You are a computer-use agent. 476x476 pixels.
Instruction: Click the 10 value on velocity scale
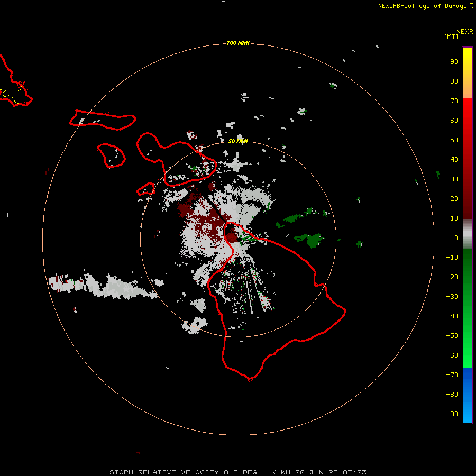click(x=454, y=218)
